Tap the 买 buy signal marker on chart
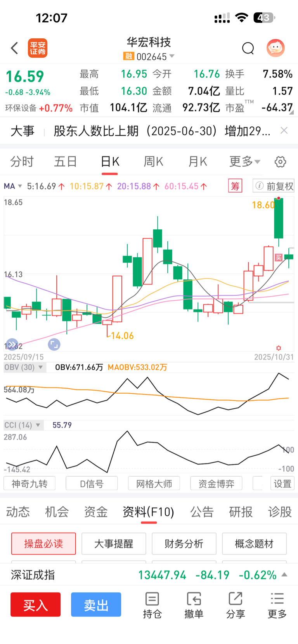298x644 pixels. click(x=279, y=257)
